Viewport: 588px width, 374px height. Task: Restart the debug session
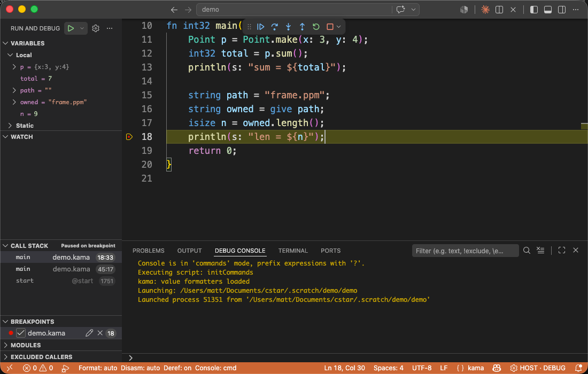316,27
